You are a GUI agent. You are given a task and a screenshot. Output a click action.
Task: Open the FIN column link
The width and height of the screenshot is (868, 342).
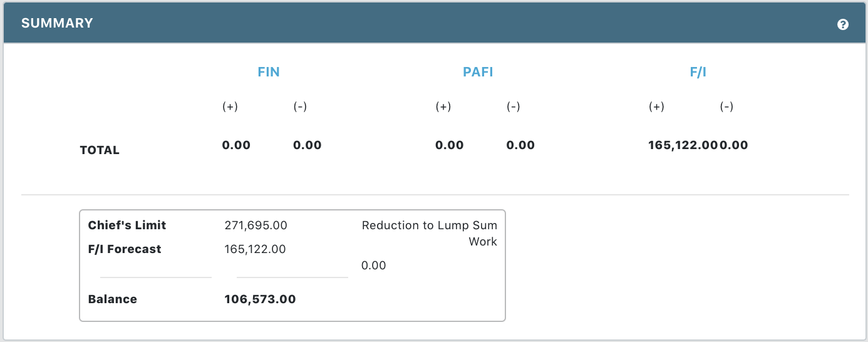click(x=269, y=72)
